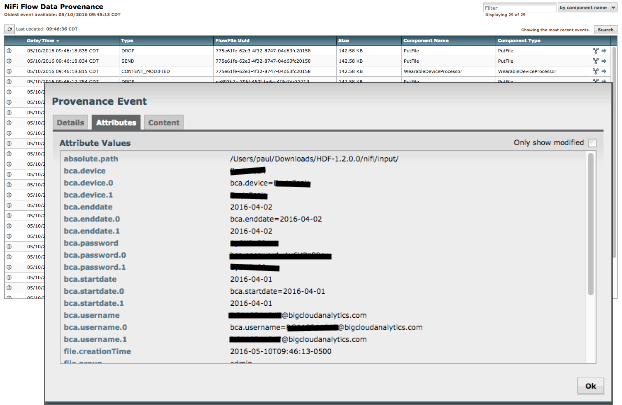Screen dimensions: 622x405
Task: Select the bca.startdate attribute name
Action: coord(90,279)
